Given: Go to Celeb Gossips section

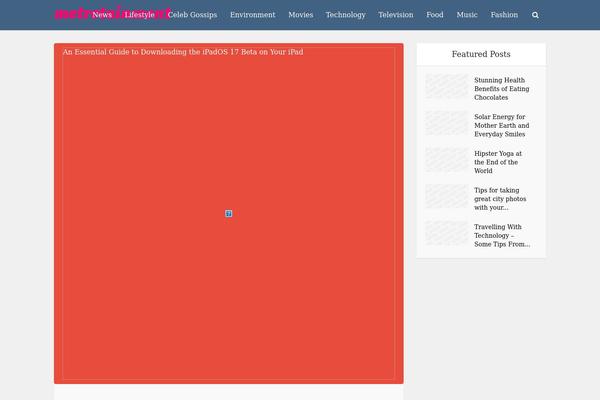Looking at the screenshot, I should tap(192, 15).
